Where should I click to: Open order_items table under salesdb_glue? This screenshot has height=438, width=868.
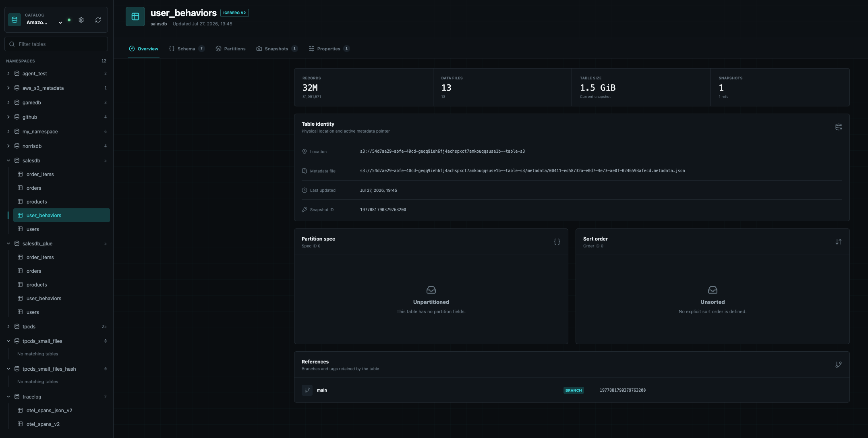(62, 257)
